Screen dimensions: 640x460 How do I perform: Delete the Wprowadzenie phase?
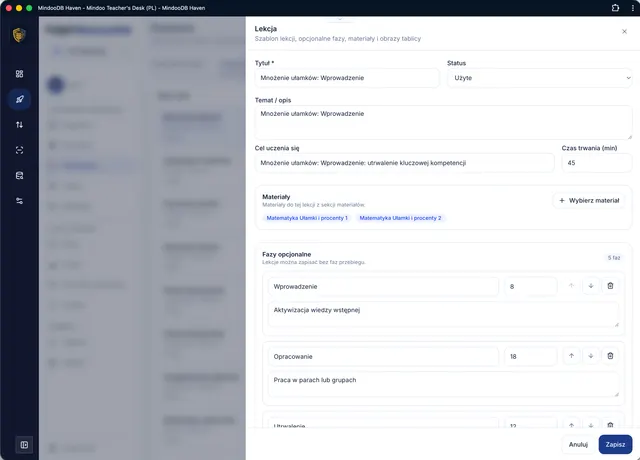click(x=610, y=286)
